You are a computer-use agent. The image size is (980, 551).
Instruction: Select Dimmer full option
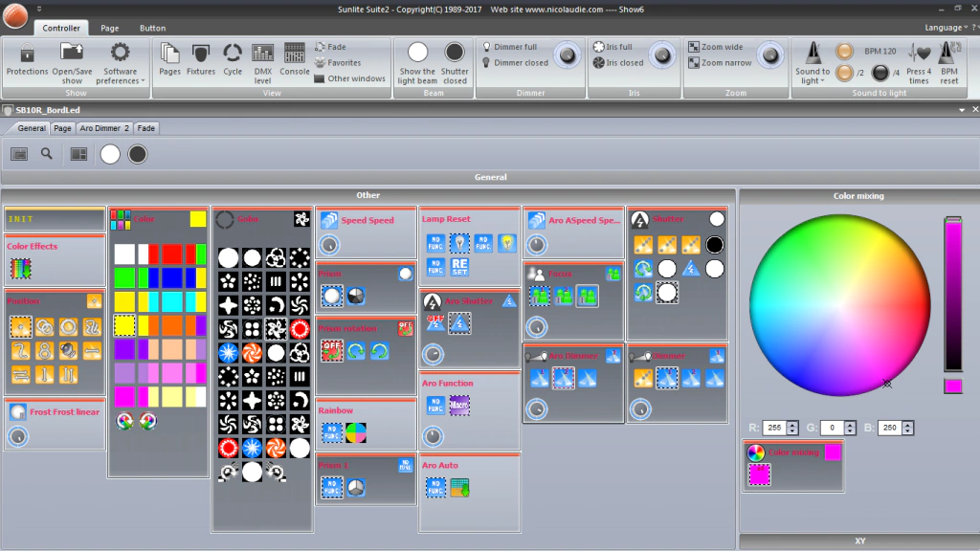510,47
